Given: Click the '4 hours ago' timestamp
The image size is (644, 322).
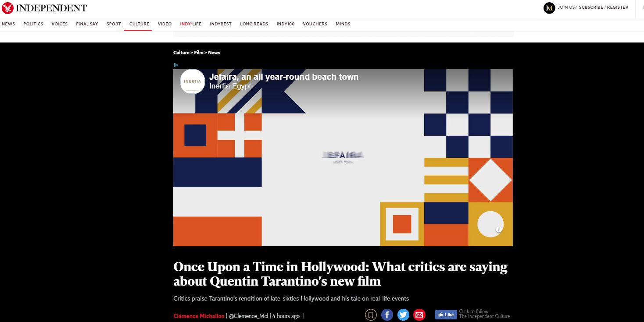Looking at the screenshot, I should click(x=286, y=316).
